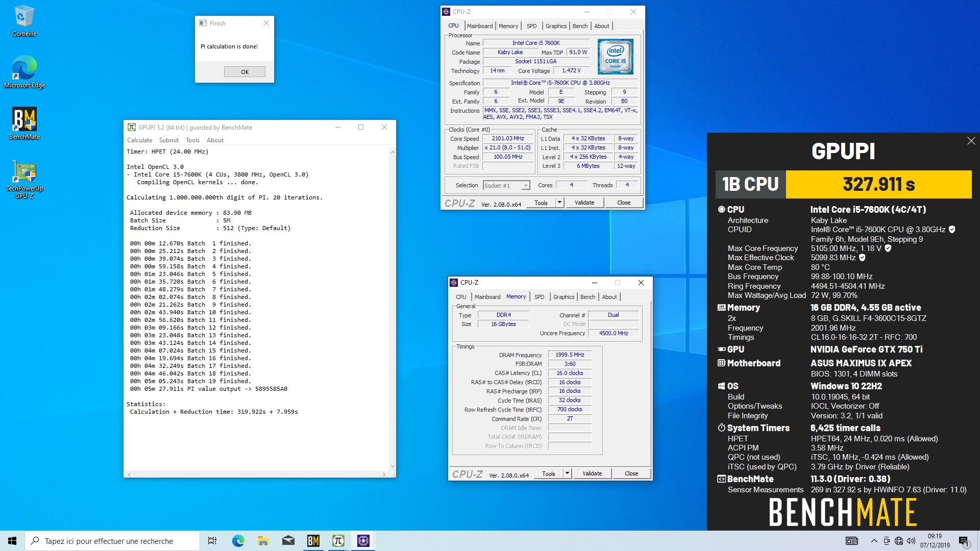This screenshot has height=551, width=980.
Task: Close the Finish dialog with X
Action: [x=266, y=23]
